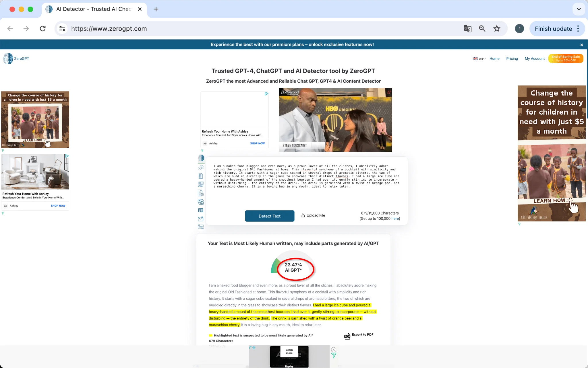Click the premium plans banner text
The width and height of the screenshot is (588, 368).
tap(292, 44)
